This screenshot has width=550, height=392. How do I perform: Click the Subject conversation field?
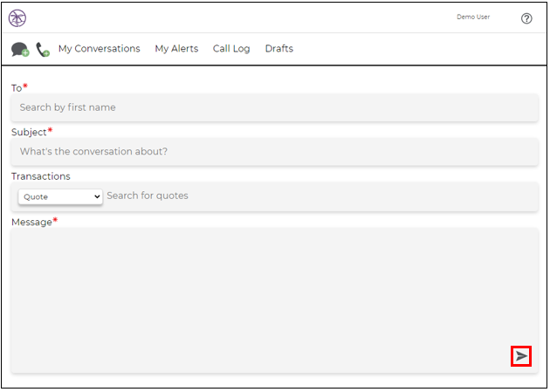pos(275,151)
